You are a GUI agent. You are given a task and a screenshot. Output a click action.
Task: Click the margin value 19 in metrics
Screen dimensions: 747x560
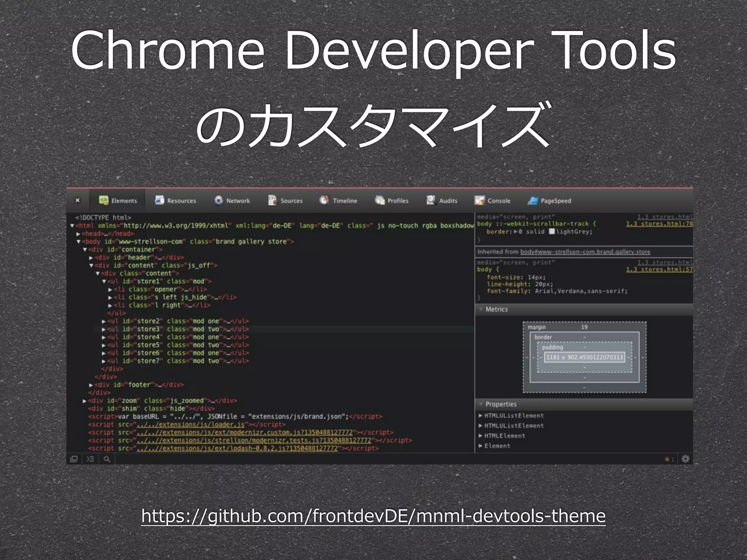584,327
